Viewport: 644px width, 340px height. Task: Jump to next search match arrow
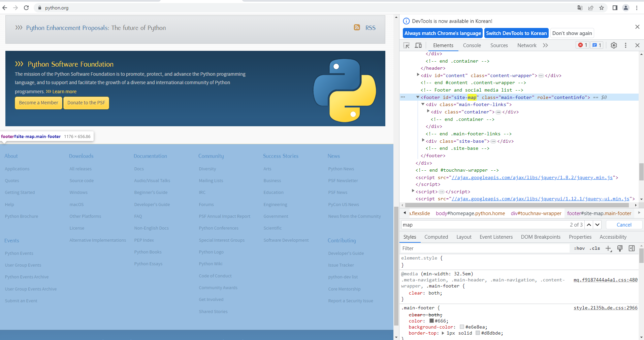pyautogui.click(x=597, y=225)
